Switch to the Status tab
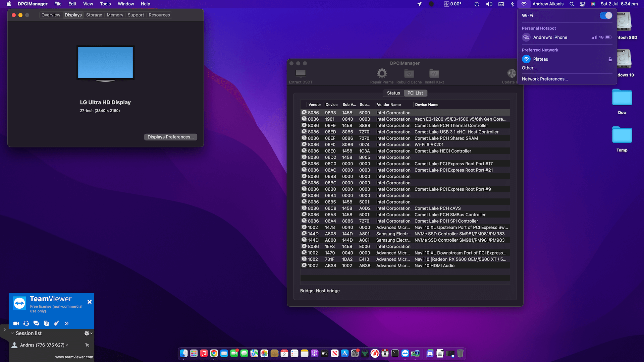Screen dimensions: 644x362 coord(393,93)
